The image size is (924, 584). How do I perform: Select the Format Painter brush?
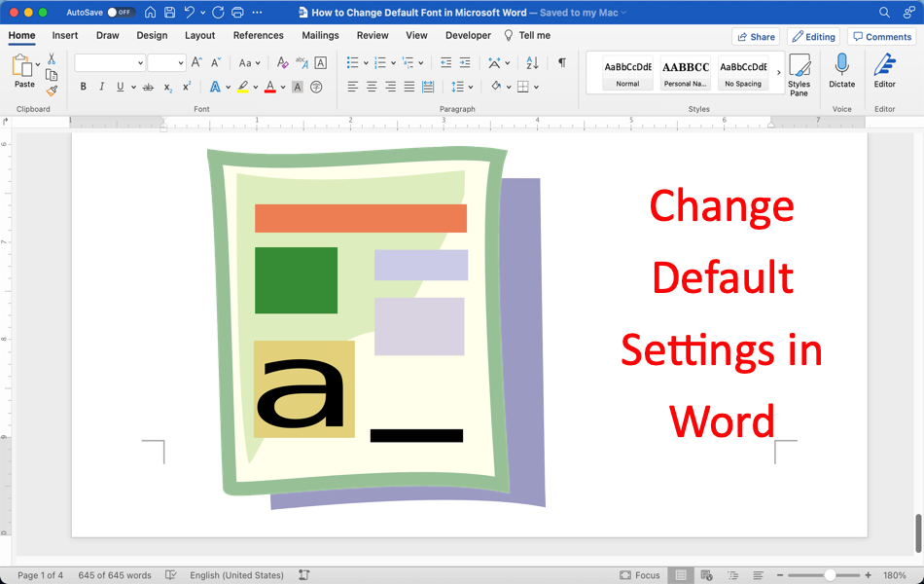point(52,91)
